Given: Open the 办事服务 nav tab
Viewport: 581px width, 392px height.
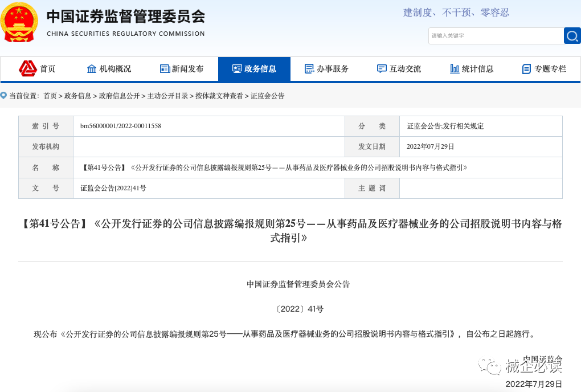Looking at the screenshot, I should 326,69.
